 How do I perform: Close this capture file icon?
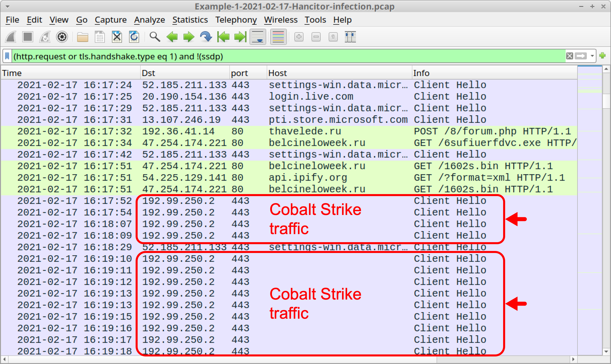click(x=117, y=37)
